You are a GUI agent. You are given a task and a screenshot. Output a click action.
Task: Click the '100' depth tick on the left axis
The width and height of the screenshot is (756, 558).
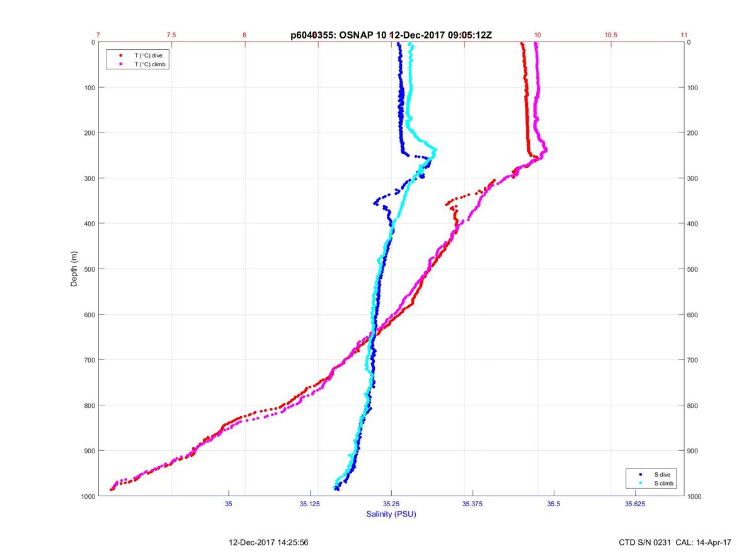[88, 88]
